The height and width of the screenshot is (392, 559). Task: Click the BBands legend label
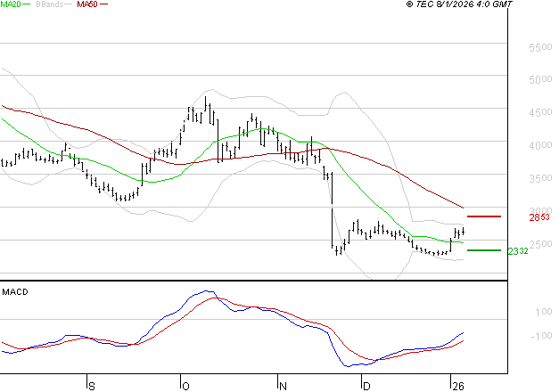click(x=50, y=4)
